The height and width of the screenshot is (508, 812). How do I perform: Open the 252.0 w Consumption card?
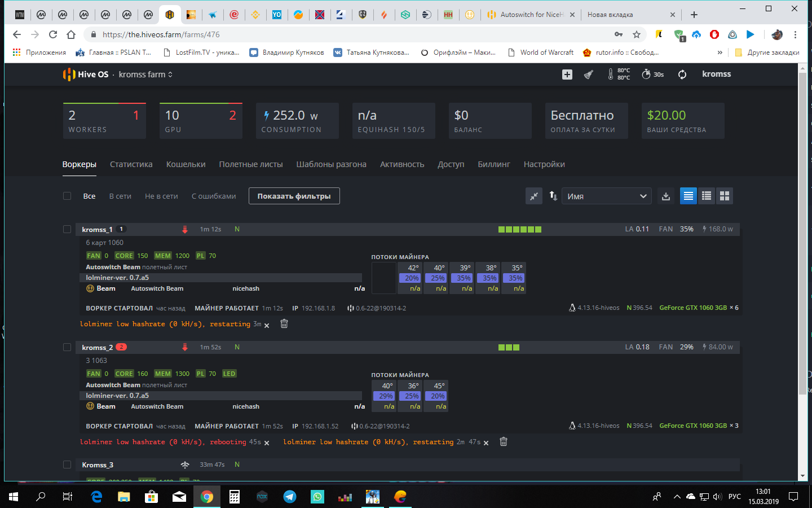(x=297, y=121)
